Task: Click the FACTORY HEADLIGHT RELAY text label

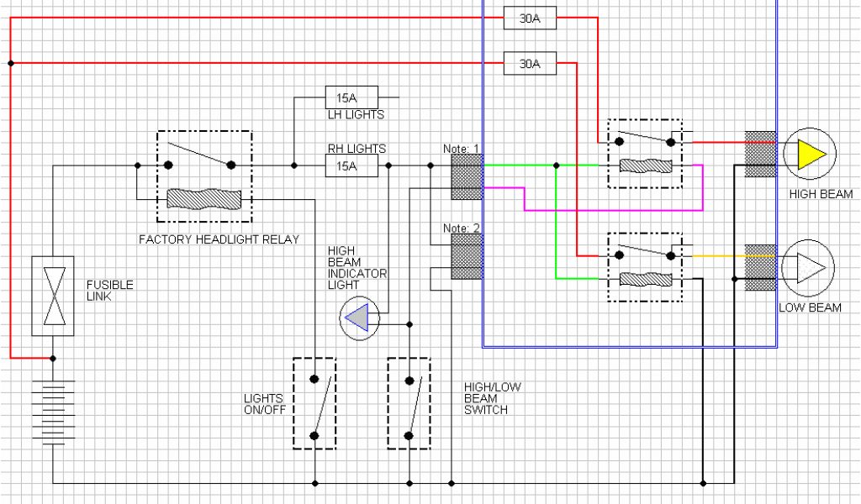Action: [219, 239]
